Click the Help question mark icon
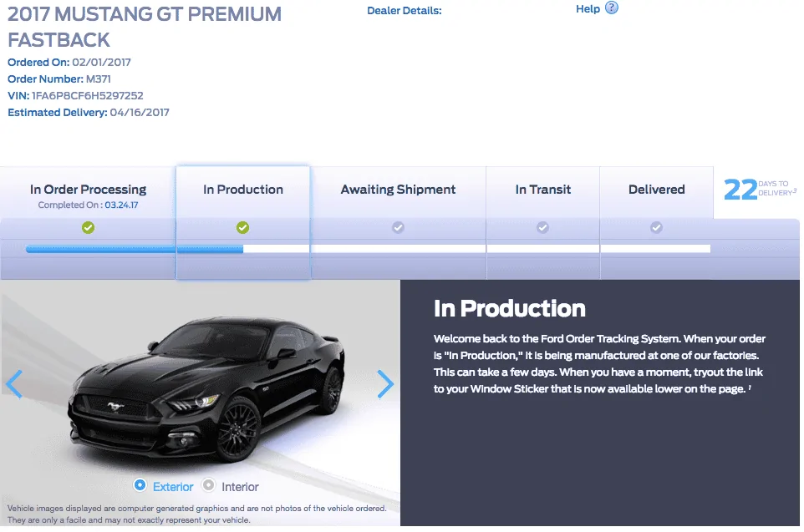 [x=611, y=8]
